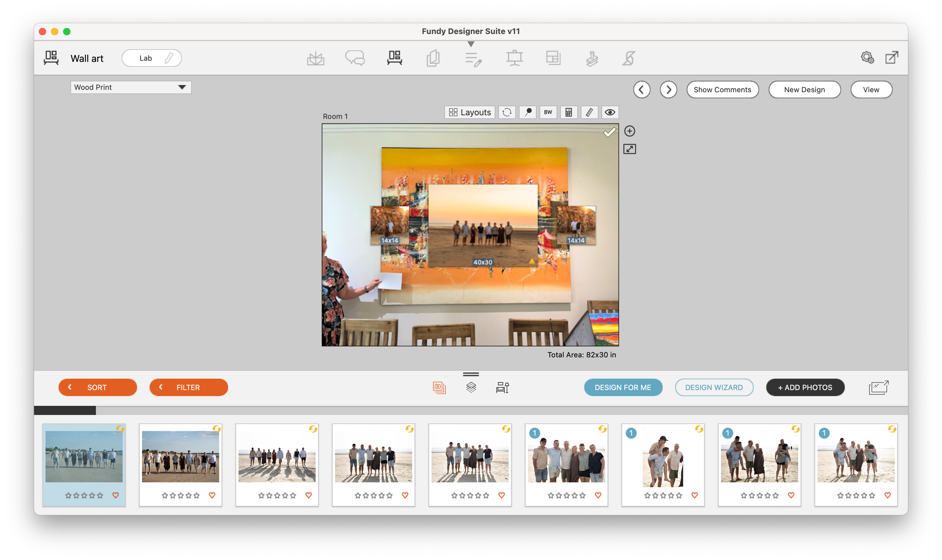Open the Layouts panel
The width and height of the screenshot is (942, 560).
tap(469, 112)
